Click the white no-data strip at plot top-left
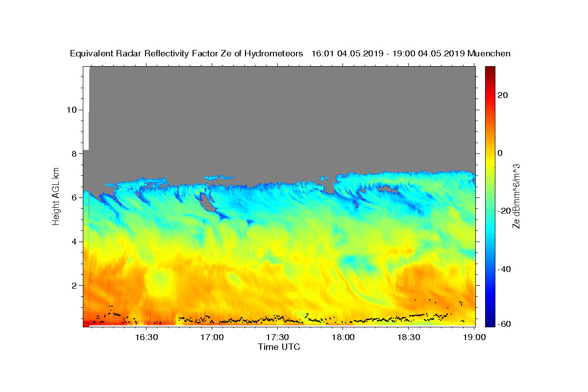Image resolution: width=588 pixels, height=392 pixels. 86,108
